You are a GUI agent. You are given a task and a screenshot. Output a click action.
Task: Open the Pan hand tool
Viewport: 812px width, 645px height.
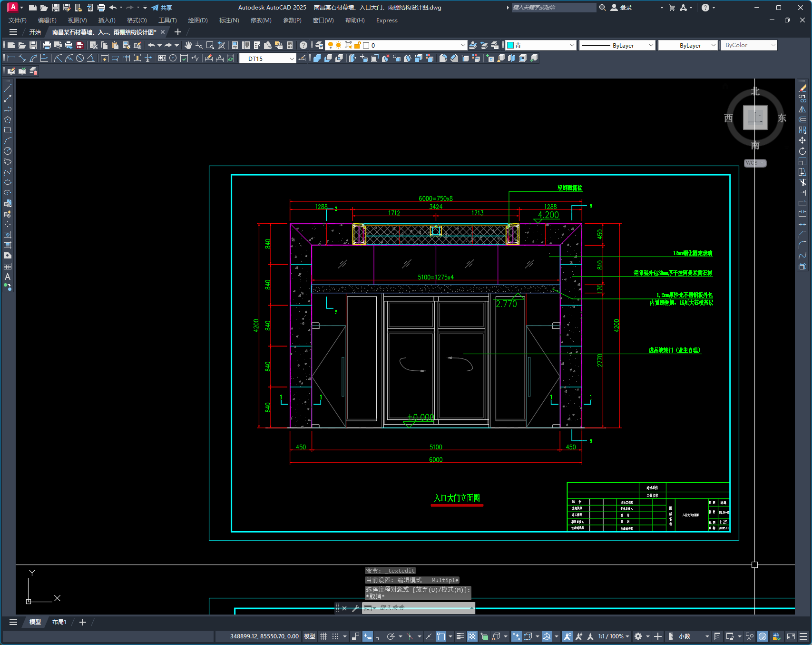click(x=188, y=45)
